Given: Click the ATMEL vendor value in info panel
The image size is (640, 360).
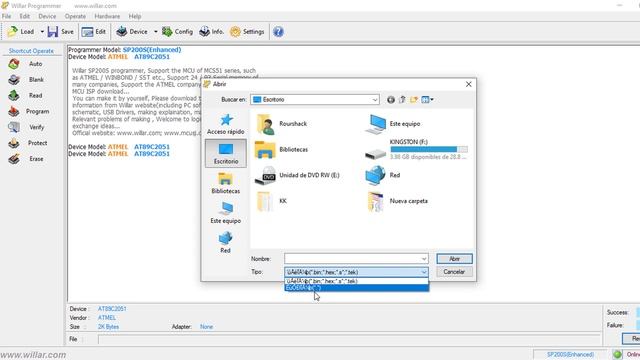Looking at the screenshot, I should (107, 318).
